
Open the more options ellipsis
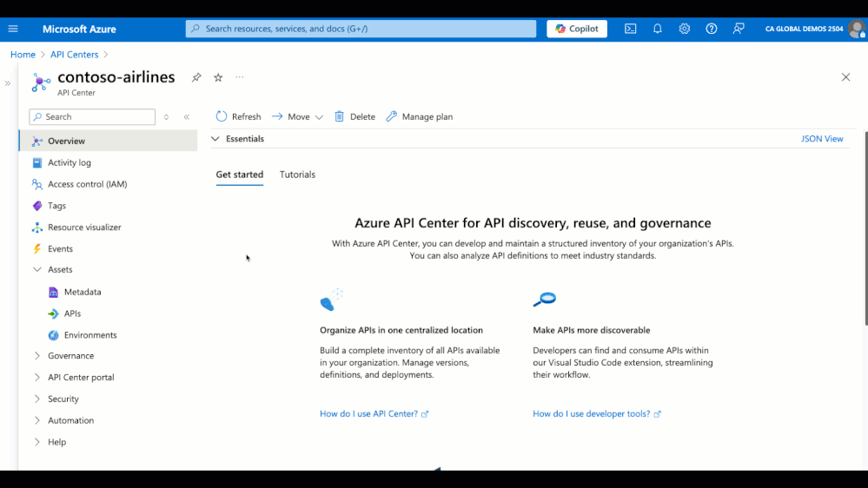[x=240, y=77]
